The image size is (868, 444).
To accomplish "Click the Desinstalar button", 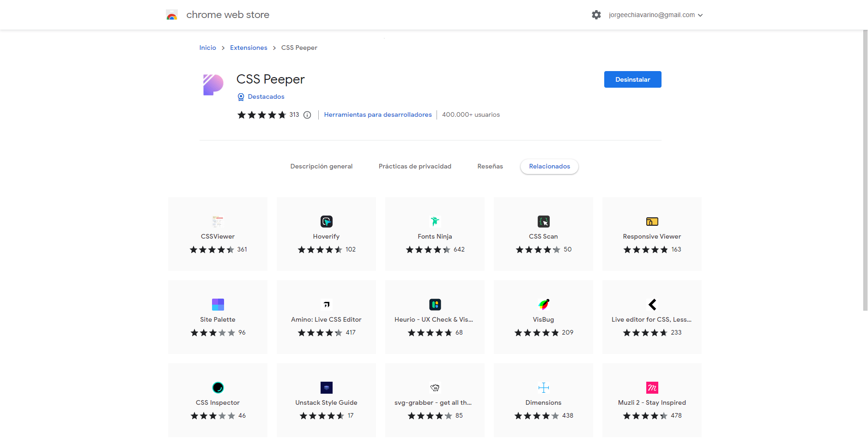I will coord(632,79).
